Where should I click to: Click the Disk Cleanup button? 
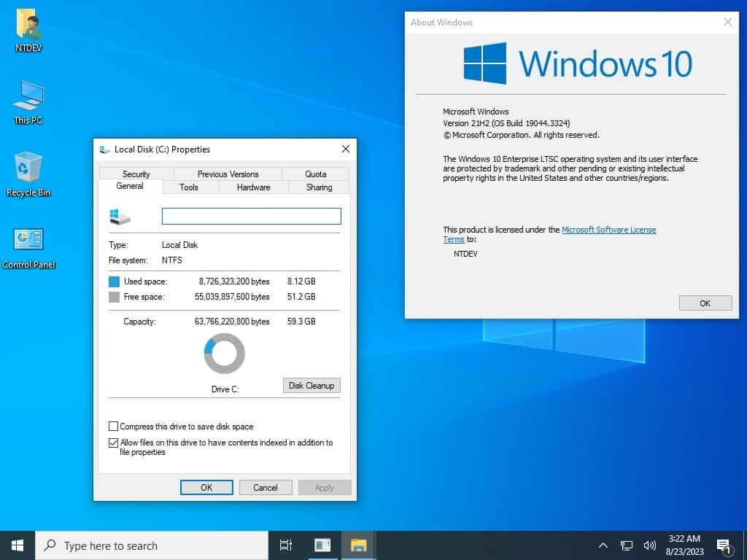click(x=311, y=386)
